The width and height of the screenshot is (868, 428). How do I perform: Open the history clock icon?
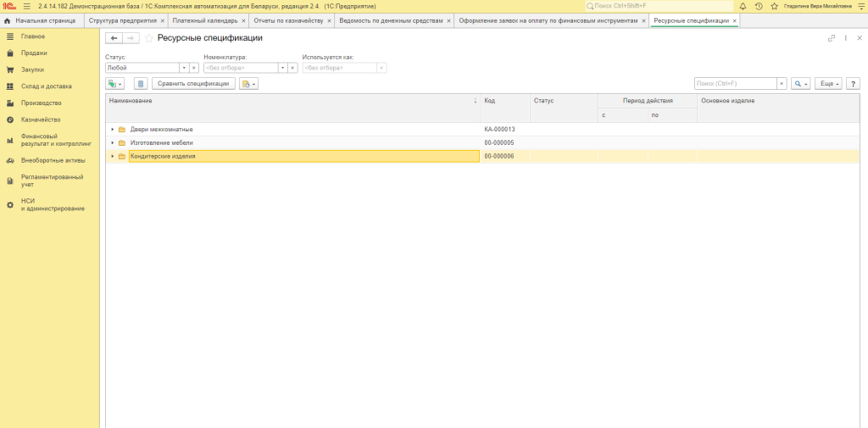[x=758, y=6]
